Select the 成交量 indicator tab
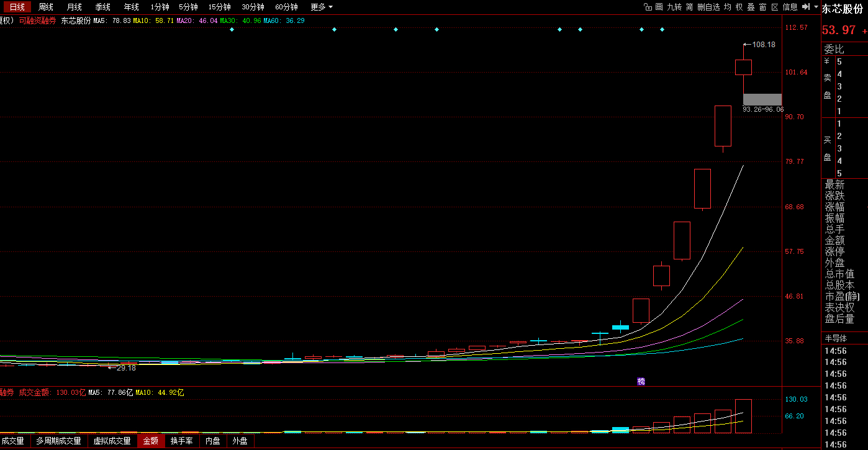 [x=13, y=441]
